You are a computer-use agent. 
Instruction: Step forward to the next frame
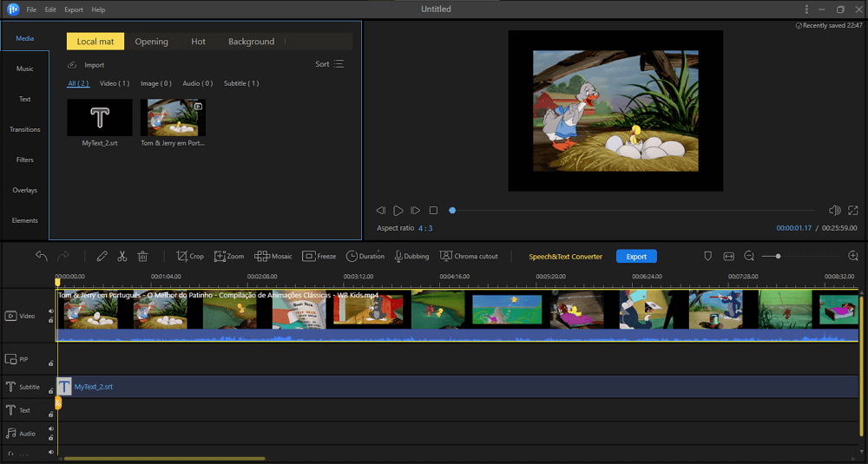pyautogui.click(x=415, y=210)
